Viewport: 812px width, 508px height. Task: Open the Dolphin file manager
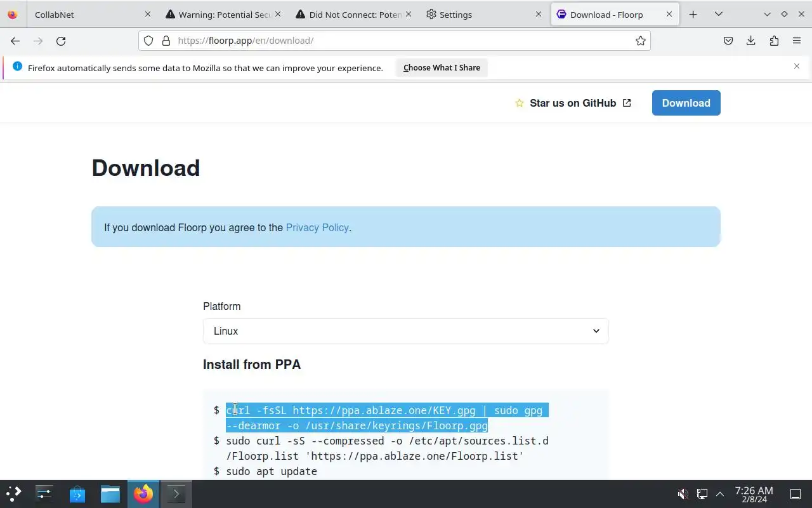tap(110, 493)
